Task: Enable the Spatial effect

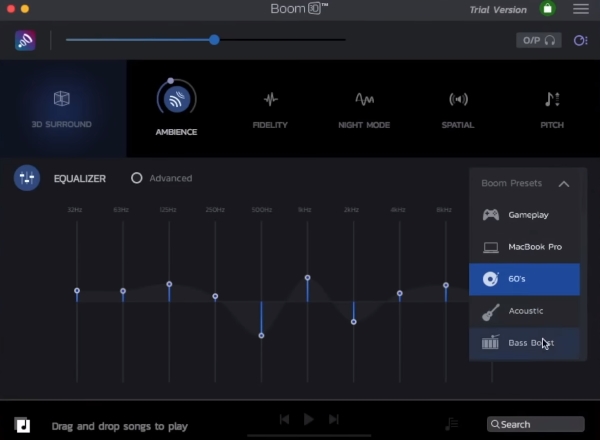Action: pyautogui.click(x=458, y=109)
